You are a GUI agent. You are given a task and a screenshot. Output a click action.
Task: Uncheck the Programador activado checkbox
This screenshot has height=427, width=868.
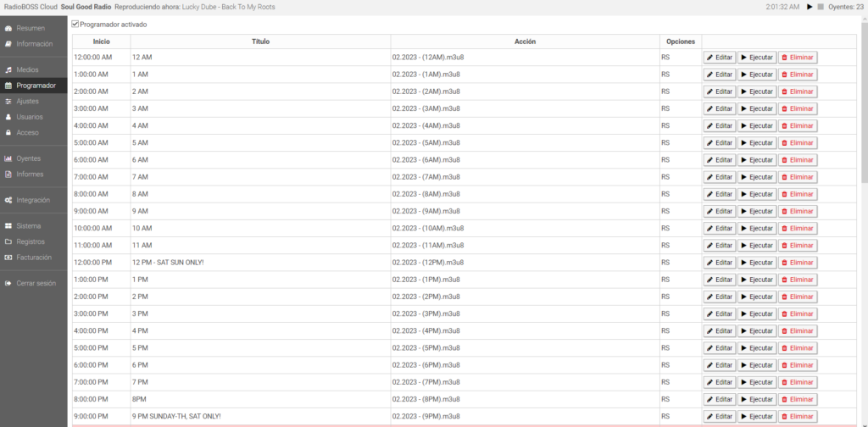coord(75,25)
